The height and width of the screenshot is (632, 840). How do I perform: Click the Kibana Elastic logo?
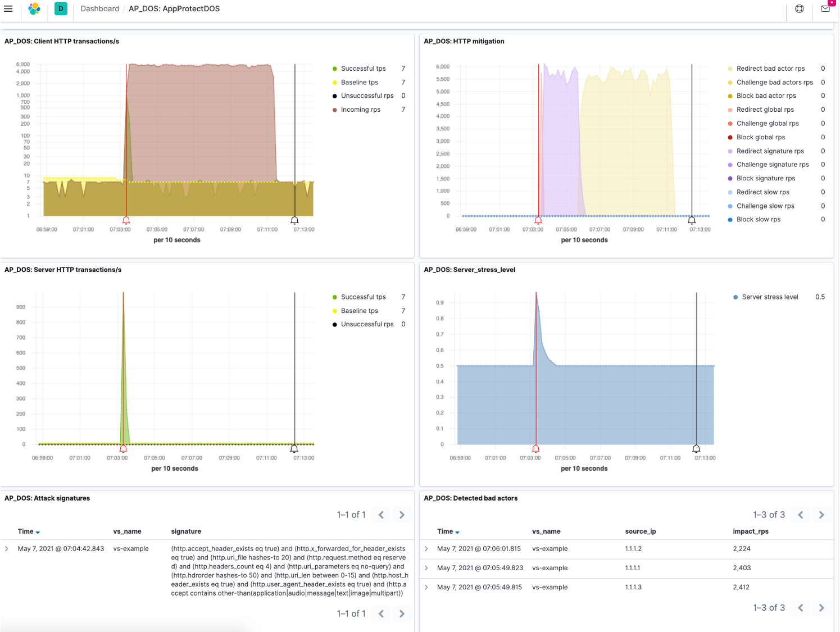coord(34,9)
